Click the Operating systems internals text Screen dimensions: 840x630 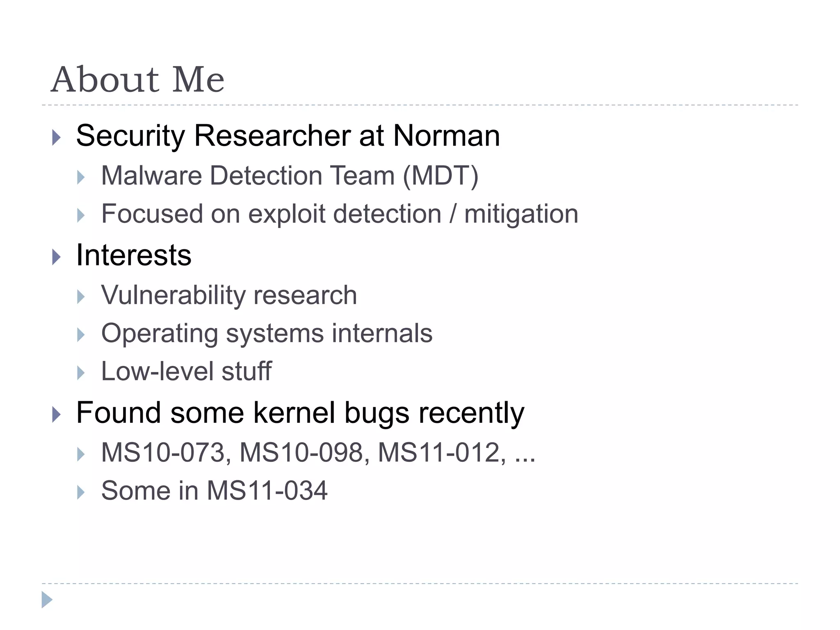pyautogui.click(x=267, y=333)
